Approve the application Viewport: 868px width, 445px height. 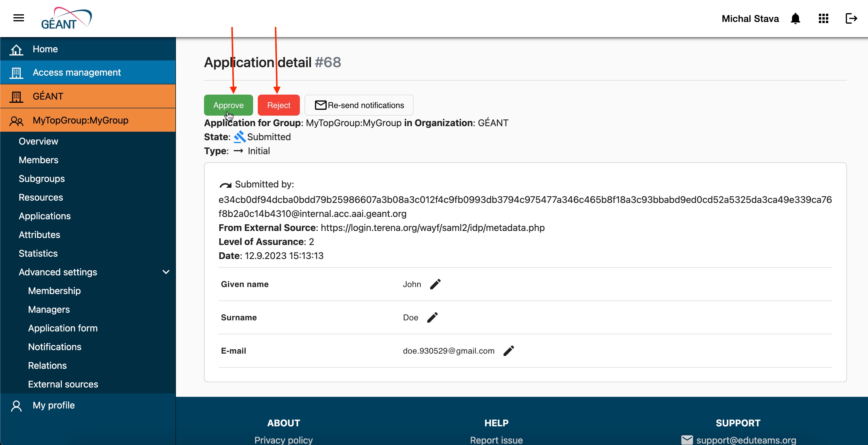(228, 105)
